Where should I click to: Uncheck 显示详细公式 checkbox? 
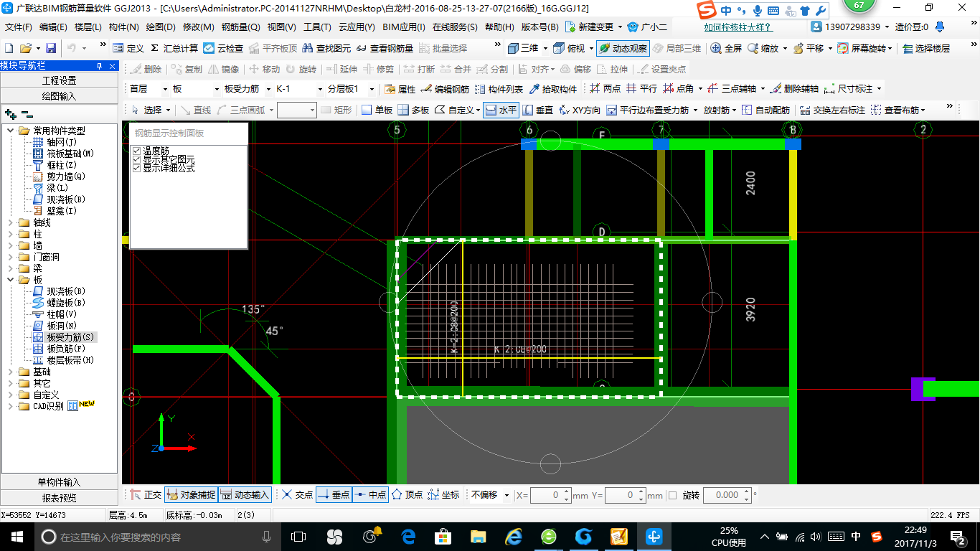pyautogui.click(x=137, y=168)
